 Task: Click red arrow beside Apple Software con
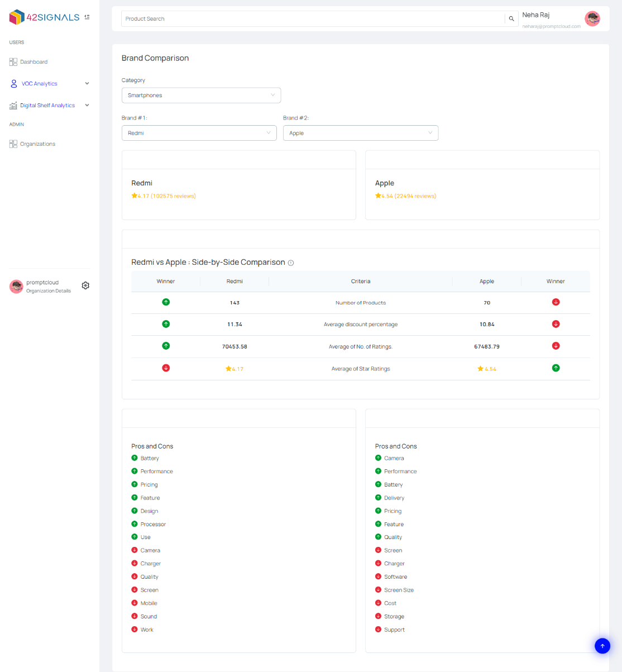[x=378, y=576]
